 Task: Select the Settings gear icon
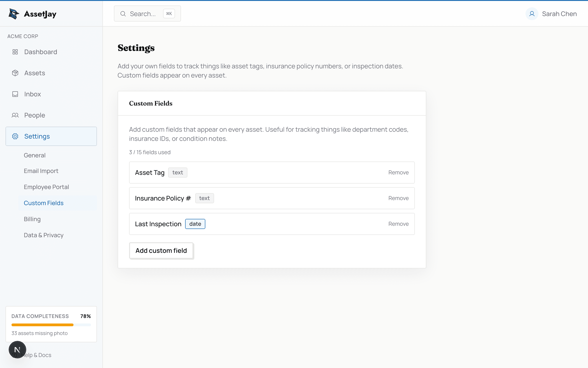pyautogui.click(x=15, y=136)
